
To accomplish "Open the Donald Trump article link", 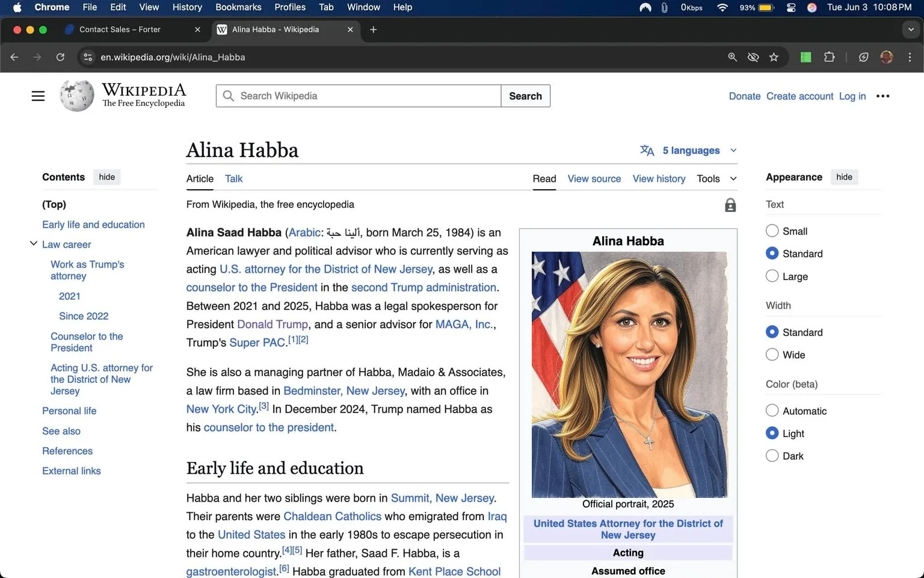I will pos(272,324).
